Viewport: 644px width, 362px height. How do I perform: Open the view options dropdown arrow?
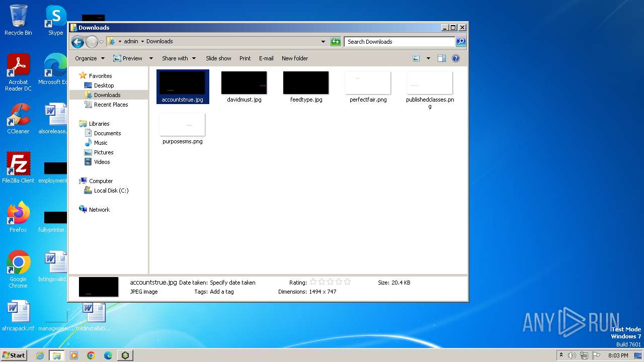tap(428, 58)
